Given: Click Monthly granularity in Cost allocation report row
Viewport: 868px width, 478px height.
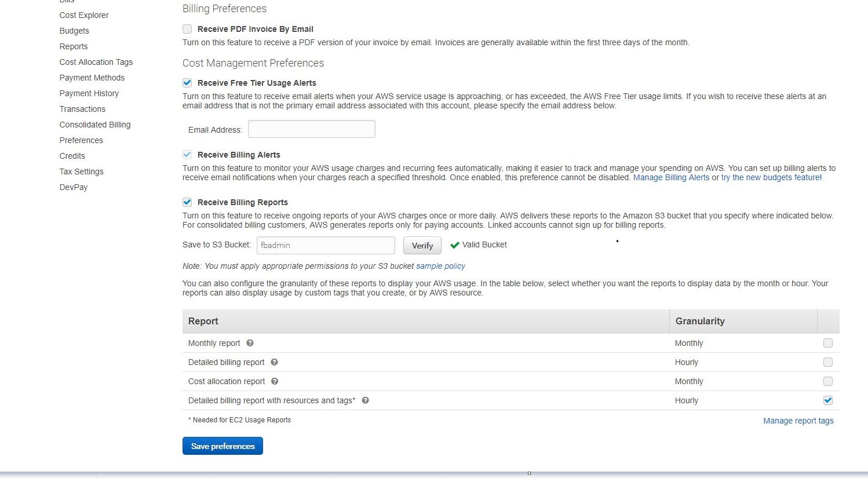Looking at the screenshot, I should 689,381.
